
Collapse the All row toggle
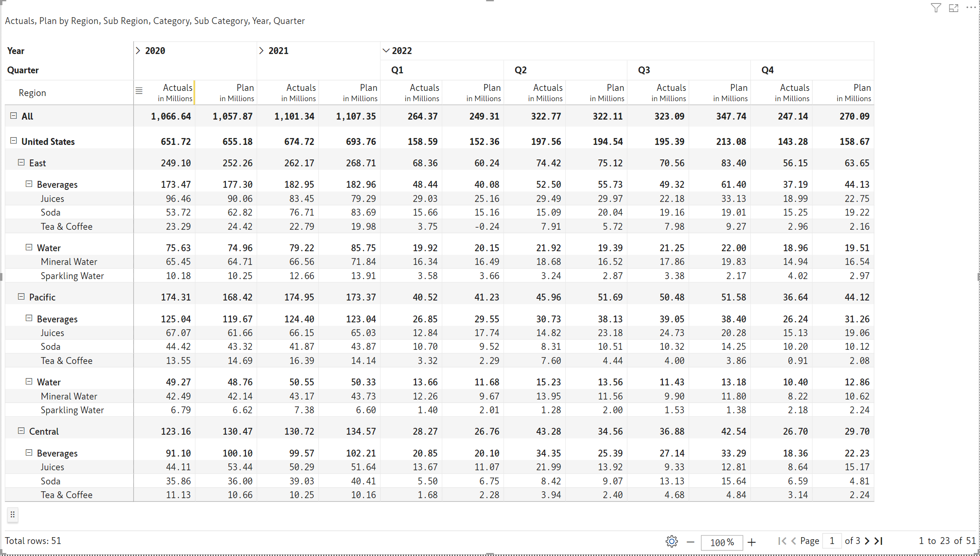[14, 116]
